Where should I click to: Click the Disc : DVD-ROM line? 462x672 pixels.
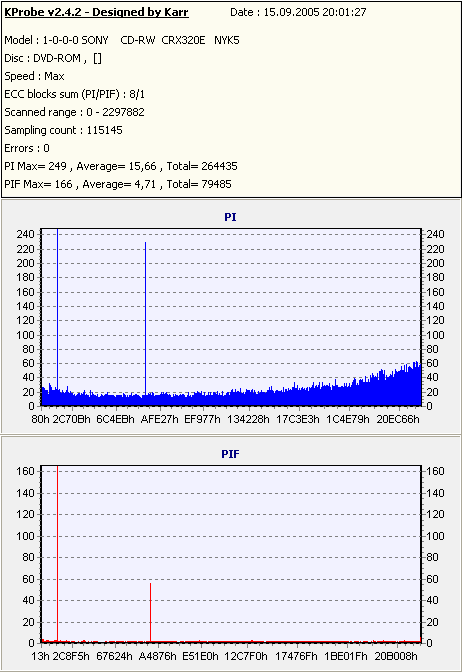point(53,58)
